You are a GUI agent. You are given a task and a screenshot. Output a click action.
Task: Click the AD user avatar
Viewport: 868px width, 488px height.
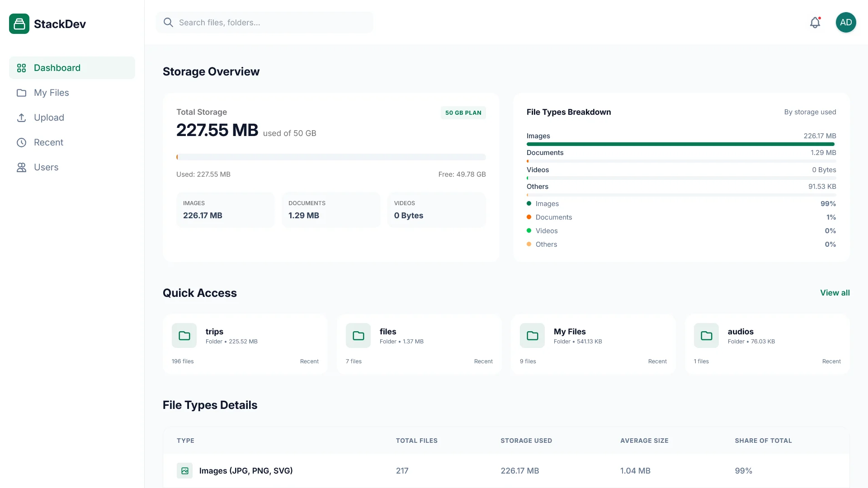[x=845, y=23]
